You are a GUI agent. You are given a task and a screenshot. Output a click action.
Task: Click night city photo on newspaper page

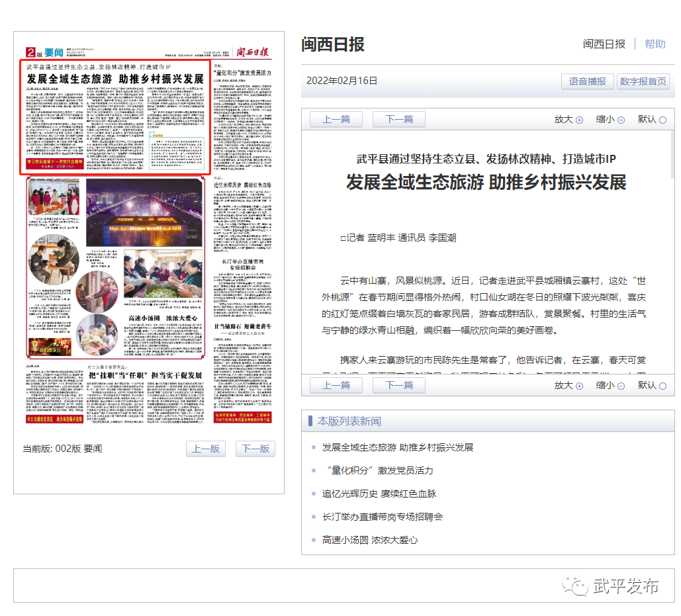click(144, 212)
